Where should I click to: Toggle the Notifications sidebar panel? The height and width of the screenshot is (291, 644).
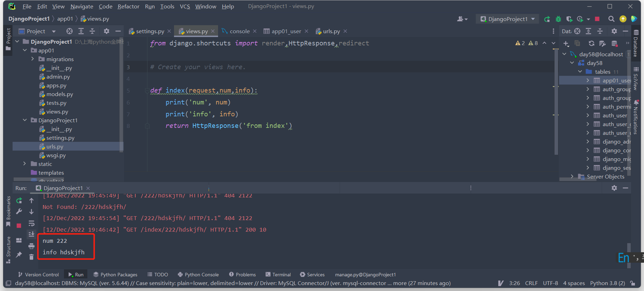tap(636, 117)
